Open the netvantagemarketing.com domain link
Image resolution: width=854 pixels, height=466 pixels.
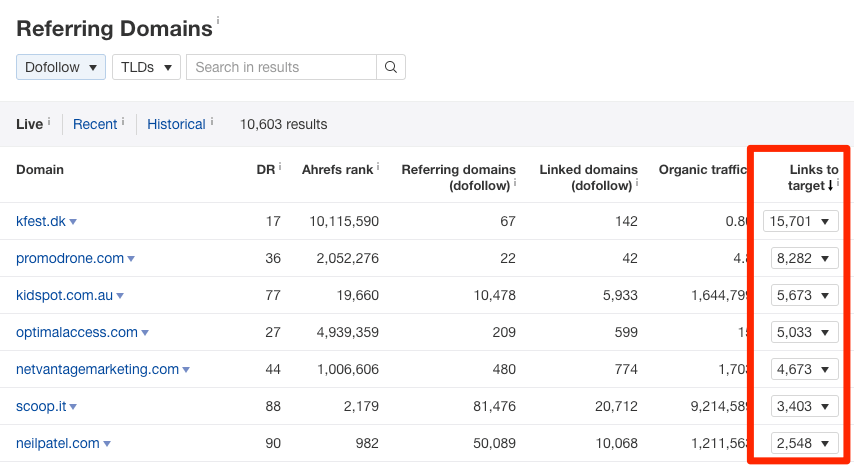pyautogui.click(x=97, y=369)
